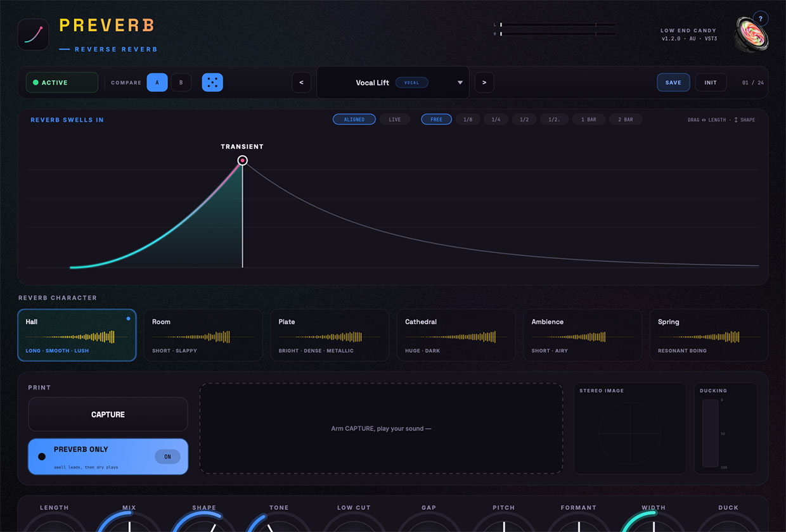Click the randomize dice button

[x=212, y=82]
